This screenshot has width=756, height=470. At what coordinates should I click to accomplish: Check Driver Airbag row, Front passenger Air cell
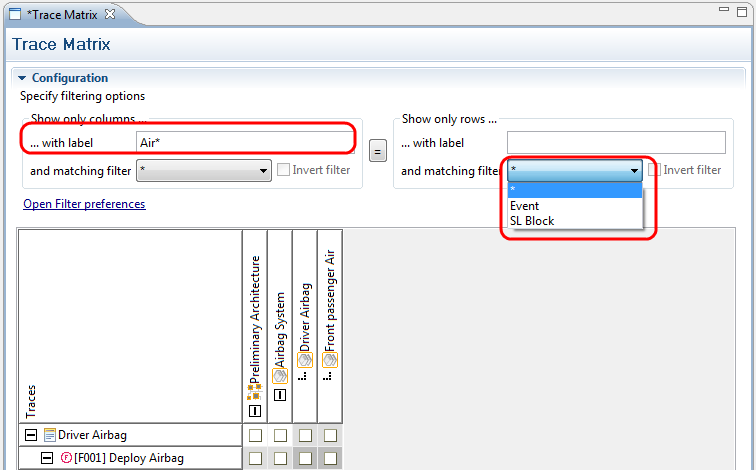pyautogui.click(x=330, y=435)
